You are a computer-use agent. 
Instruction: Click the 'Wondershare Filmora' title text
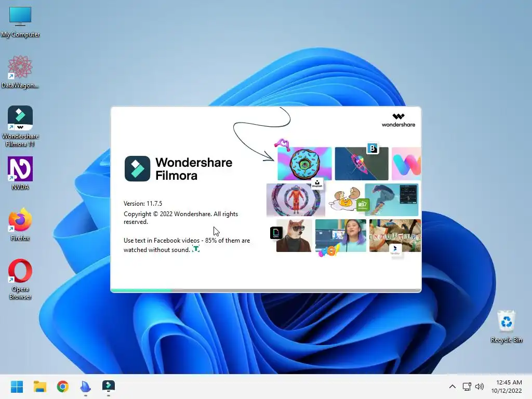[x=194, y=169]
